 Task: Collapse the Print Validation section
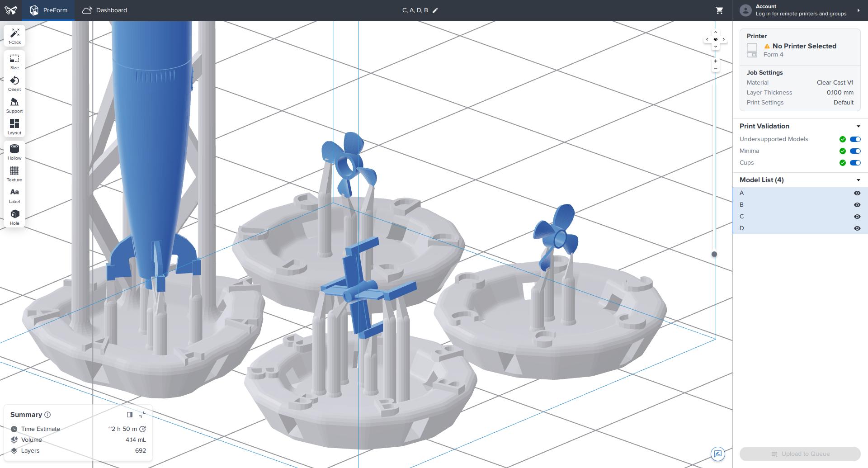(858, 126)
